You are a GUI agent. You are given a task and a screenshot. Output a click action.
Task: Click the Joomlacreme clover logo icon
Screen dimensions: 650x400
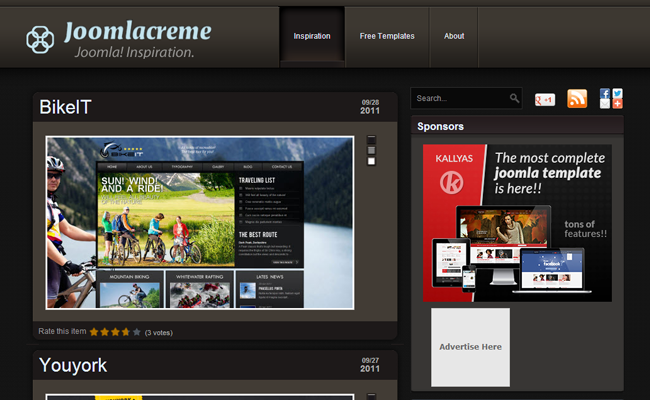[x=40, y=40]
